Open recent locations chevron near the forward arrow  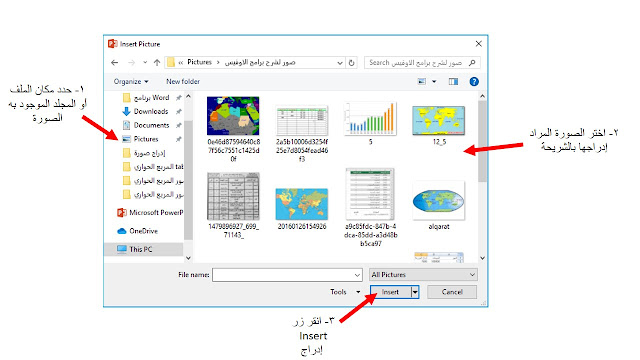click(x=145, y=62)
